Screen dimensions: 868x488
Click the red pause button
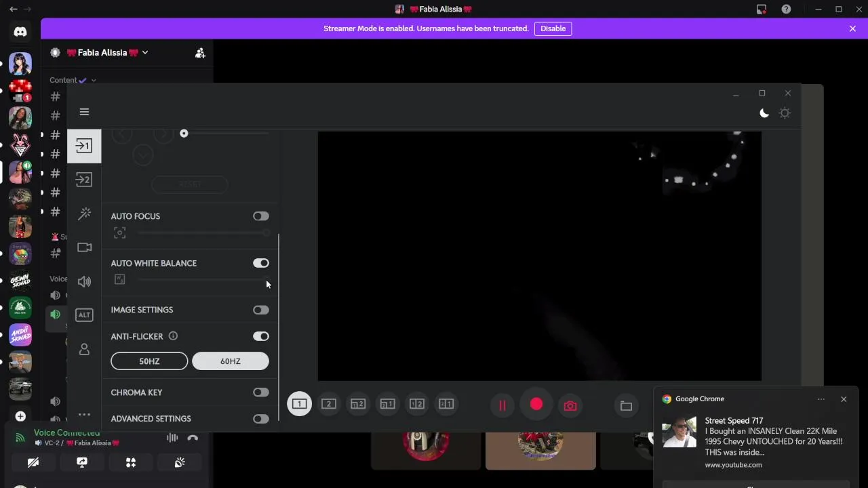pyautogui.click(x=502, y=405)
